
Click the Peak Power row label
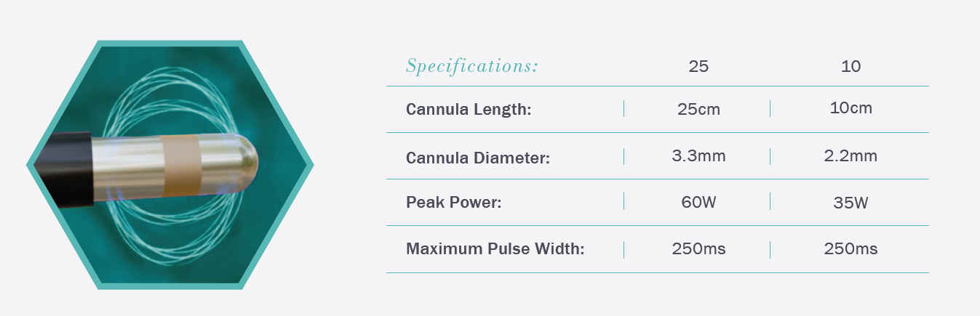click(454, 203)
